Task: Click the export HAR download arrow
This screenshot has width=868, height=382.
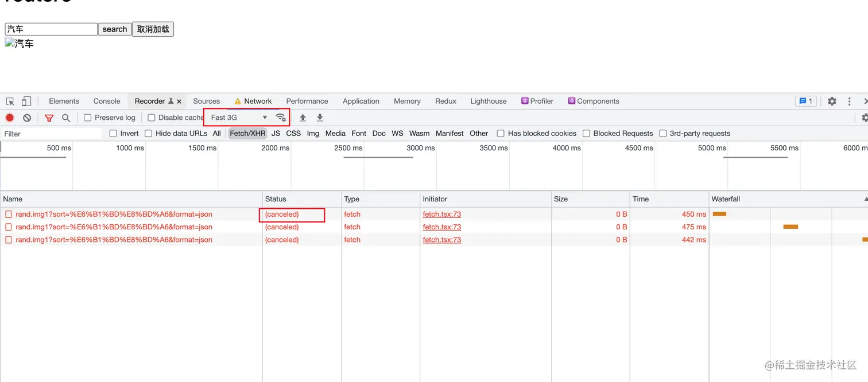Action: 320,118
